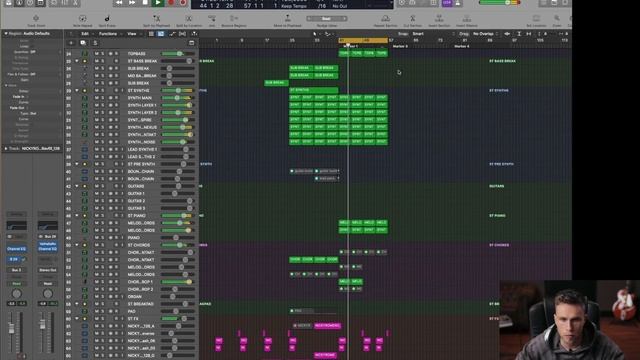Collapse the ST PRE SYNTH track stack
640x360 pixels.
click(x=77, y=164)
